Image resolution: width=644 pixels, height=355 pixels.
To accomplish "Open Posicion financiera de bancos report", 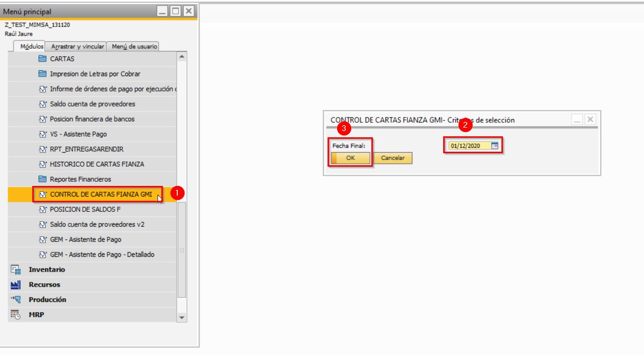I will [92, 119].
